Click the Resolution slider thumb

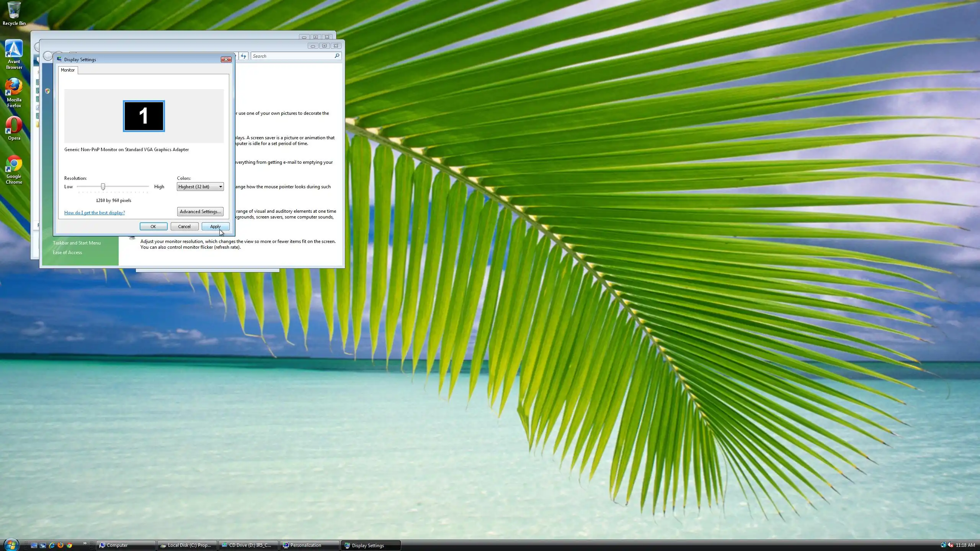point(103,186)
